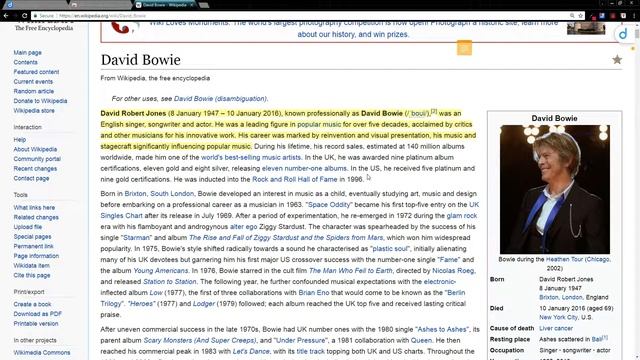Image resolution: width=640 pixels, height=360 pixels.
Task: Open the 'eleven number-one albums' link
Action: click(304, 168)
